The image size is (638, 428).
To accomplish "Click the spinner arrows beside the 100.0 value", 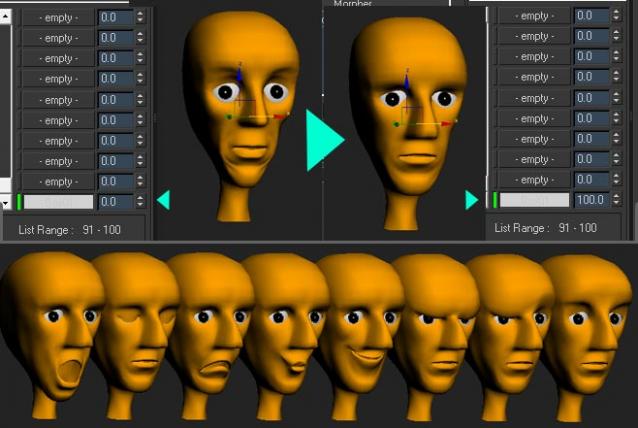I will (616, 200).
